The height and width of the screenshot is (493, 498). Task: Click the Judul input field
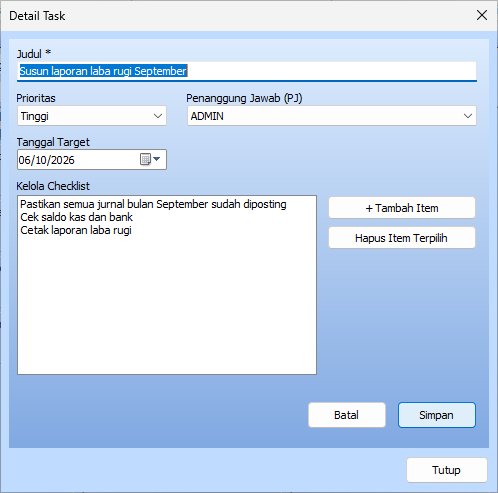pos(247,71)
